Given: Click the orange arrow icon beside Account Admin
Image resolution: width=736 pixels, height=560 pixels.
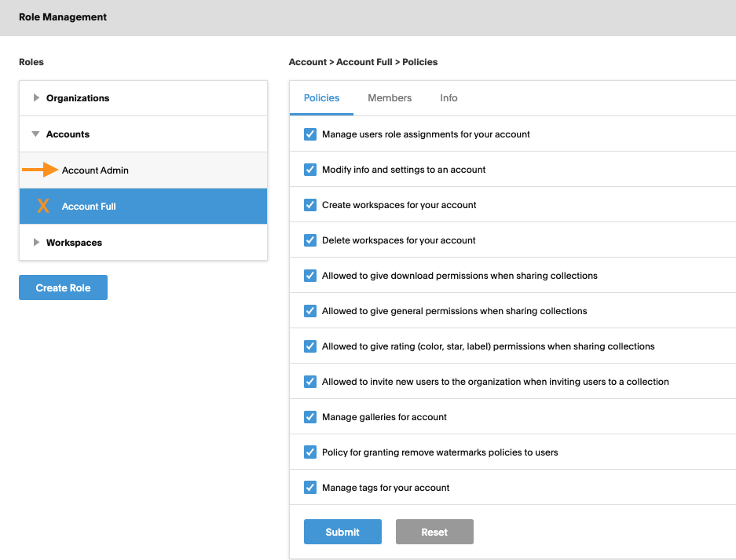Looking at the screenshot, I should point(40,170).
